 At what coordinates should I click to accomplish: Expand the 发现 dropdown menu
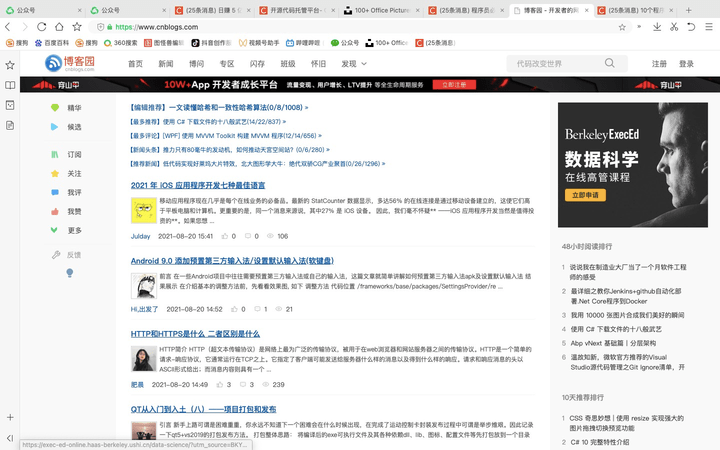(354, 64)
